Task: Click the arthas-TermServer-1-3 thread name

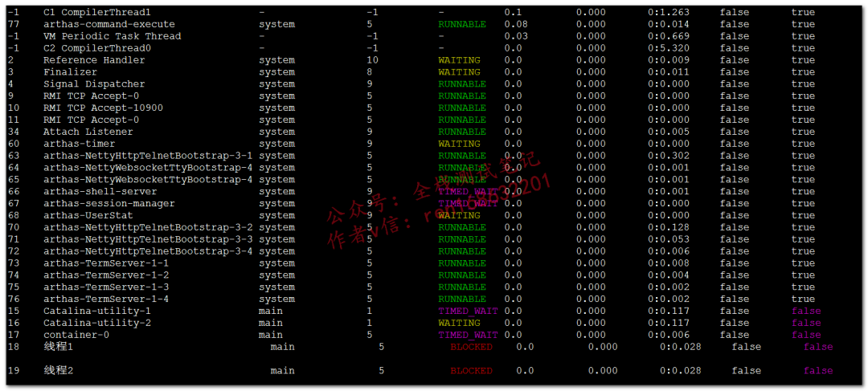Action: [x=106, y=287]
